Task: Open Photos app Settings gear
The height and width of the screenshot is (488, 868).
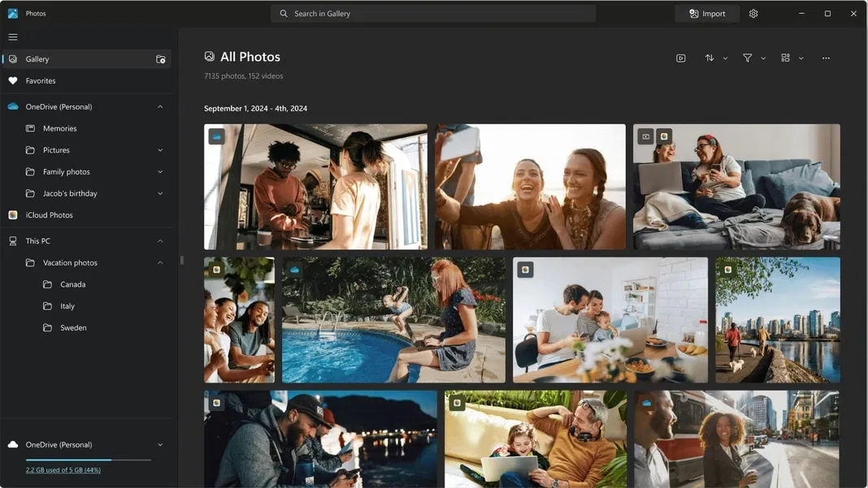Action: [753, 13]
